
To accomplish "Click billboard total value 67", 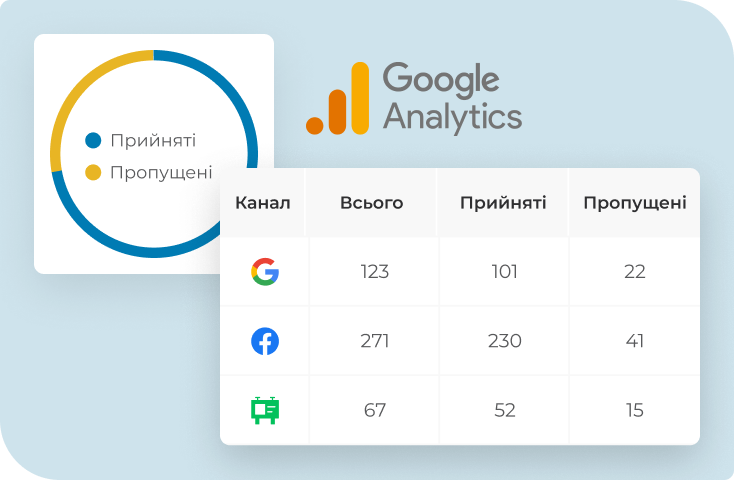I will coord(374,410).
